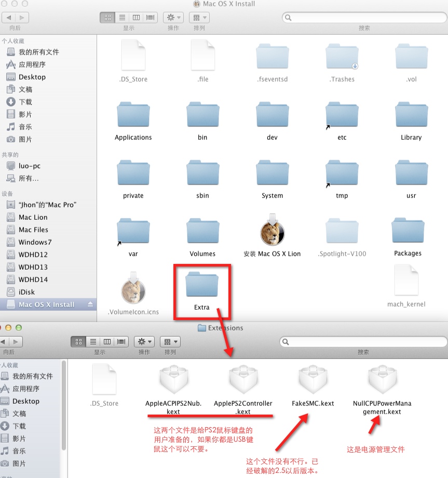The width and height of the screenshot is (448, 478).
Task: Open the 排列 arrange menu in top window
Action: [x=199, y=18]
